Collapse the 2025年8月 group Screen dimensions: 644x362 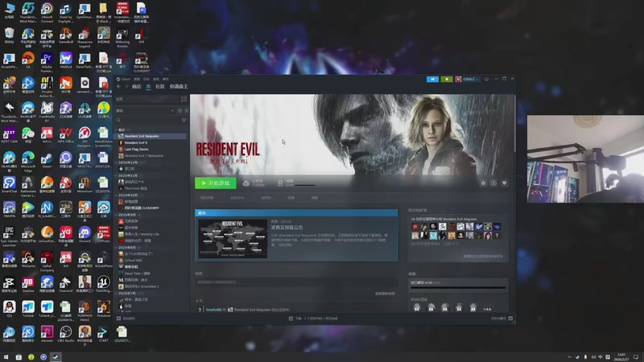point(116,248)
